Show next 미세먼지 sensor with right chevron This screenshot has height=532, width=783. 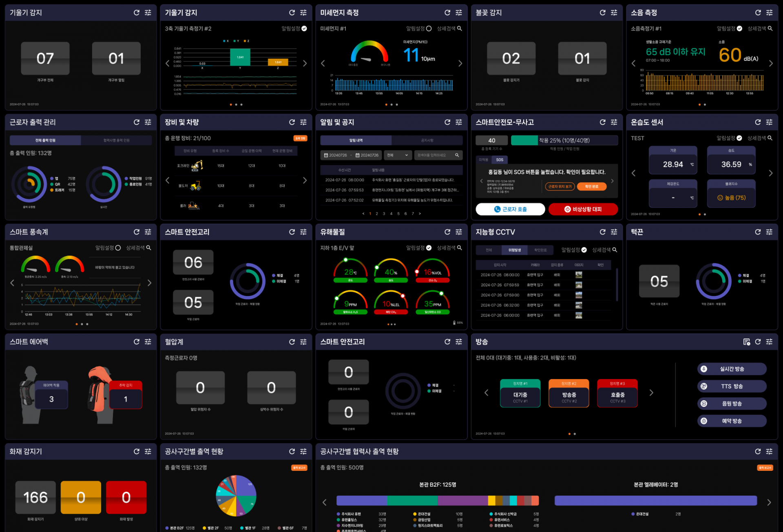(x=460, y=64)
